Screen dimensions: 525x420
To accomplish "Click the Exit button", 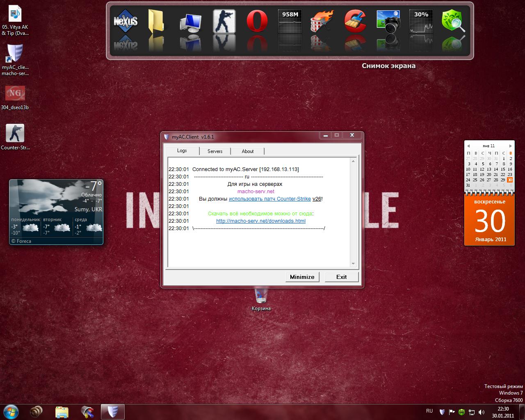I will [341, 277].
